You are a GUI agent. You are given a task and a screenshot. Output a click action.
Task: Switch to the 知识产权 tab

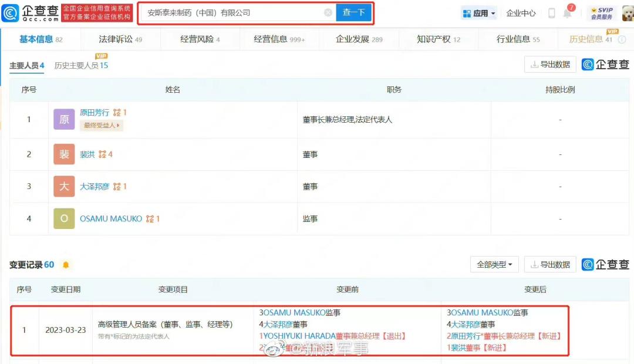438,39
